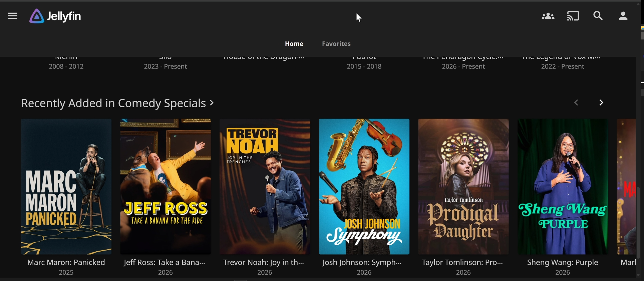Open the Josh Johnson Symphony poster
The image size is (644, 281).
click(364, 186)
